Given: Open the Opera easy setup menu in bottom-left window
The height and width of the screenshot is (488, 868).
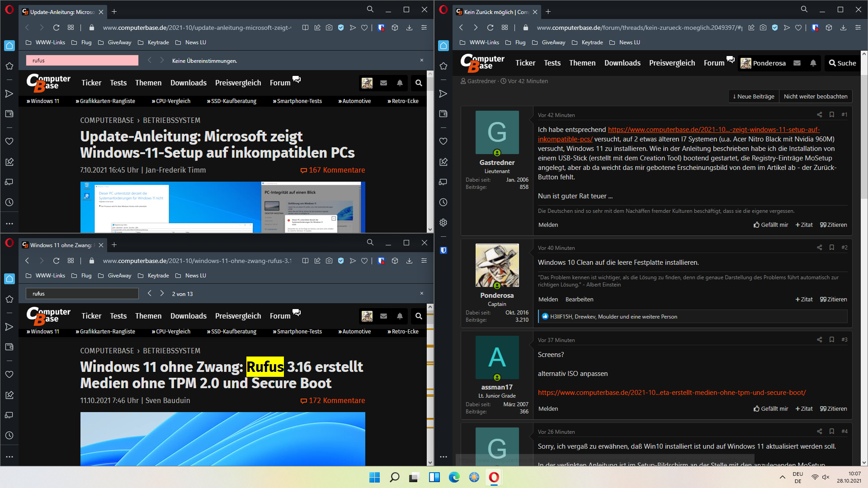Looking at the screenshot, I should pos(424,261).
